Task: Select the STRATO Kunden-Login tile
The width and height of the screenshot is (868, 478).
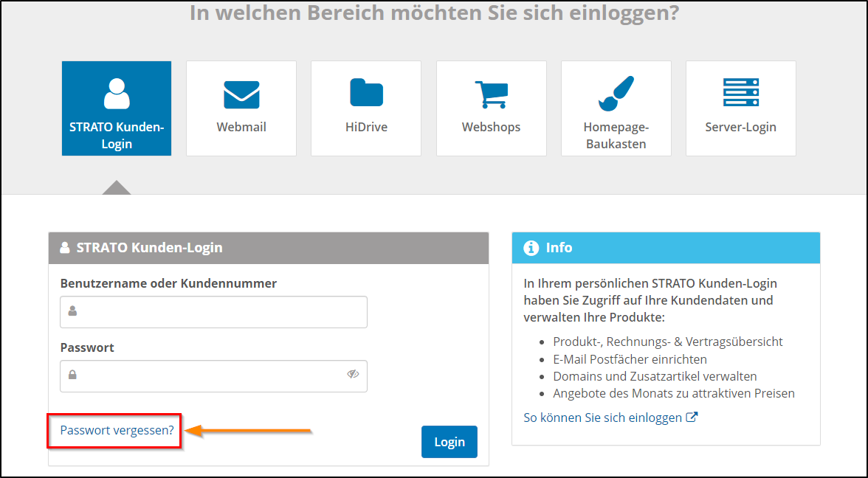Action: coord(117,108)
